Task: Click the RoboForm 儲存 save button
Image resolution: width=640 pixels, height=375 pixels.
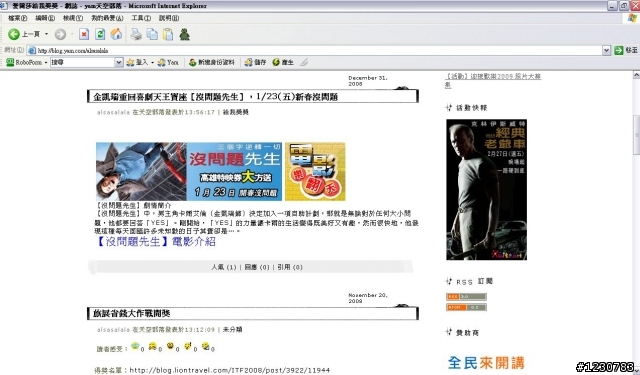Action: point(255,62)
